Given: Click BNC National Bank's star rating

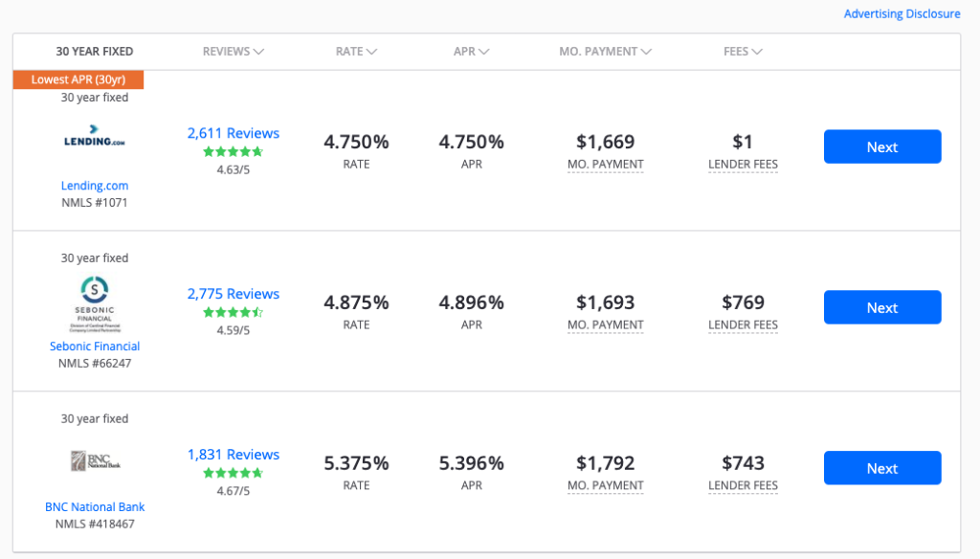Looking at the screenshot, I should click(233, 474).
